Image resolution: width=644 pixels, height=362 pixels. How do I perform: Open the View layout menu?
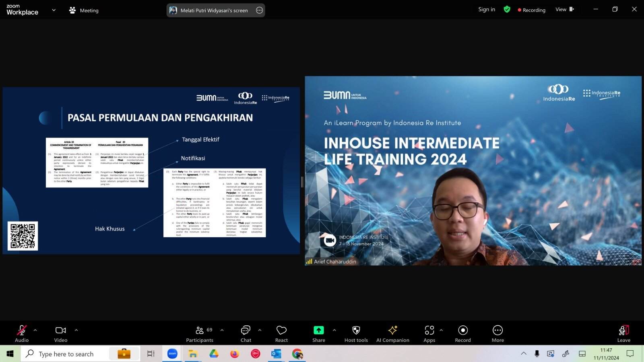tap(565, 9)
